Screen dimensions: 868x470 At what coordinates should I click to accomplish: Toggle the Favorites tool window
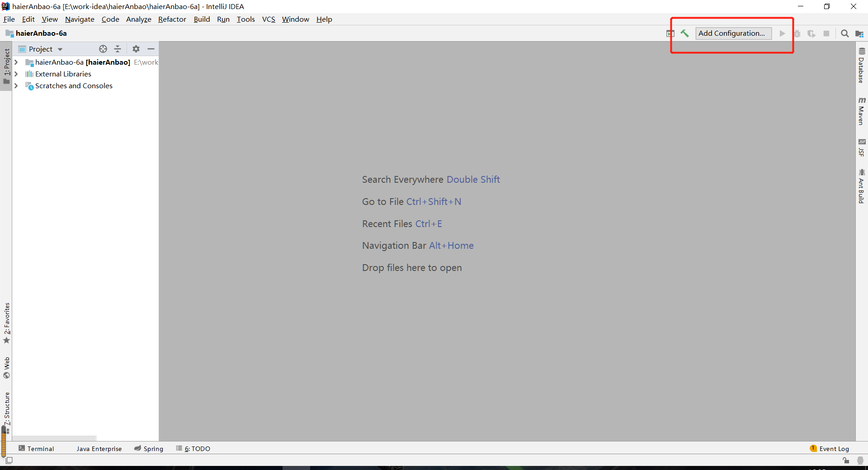point(6,322)
